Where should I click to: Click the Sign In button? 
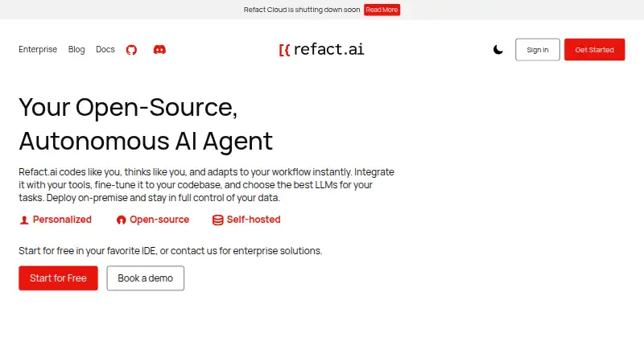(537, 50)
